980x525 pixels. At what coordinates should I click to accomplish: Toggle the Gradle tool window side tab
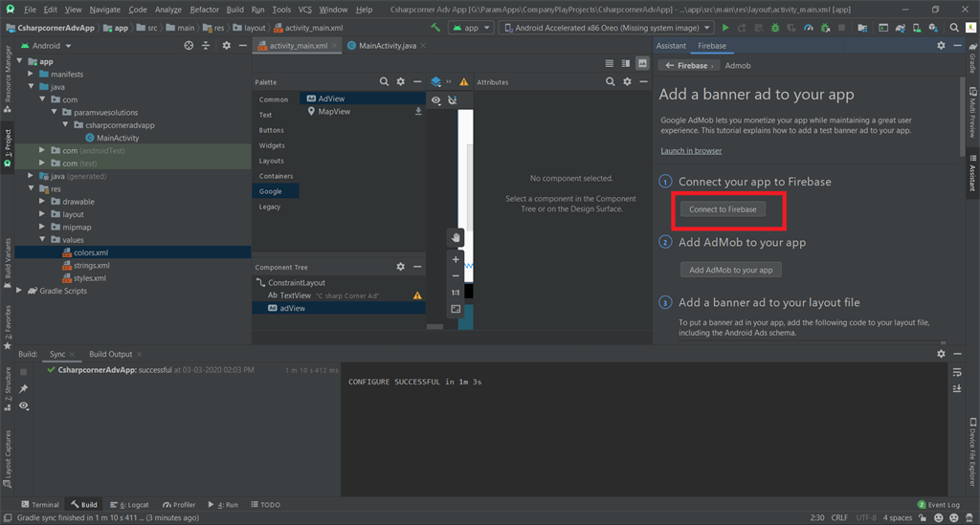972,56
